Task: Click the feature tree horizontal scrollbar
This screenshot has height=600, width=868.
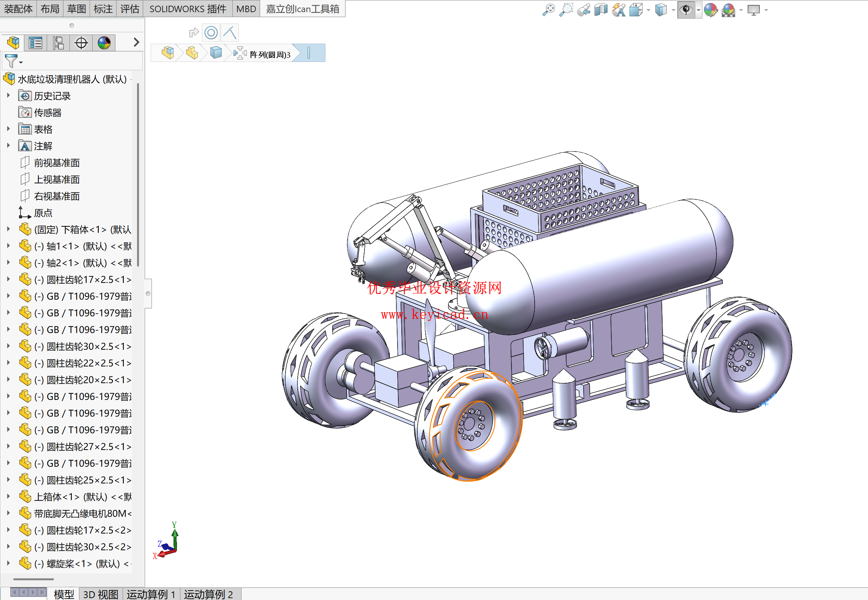Action: [x=33, y=579]
